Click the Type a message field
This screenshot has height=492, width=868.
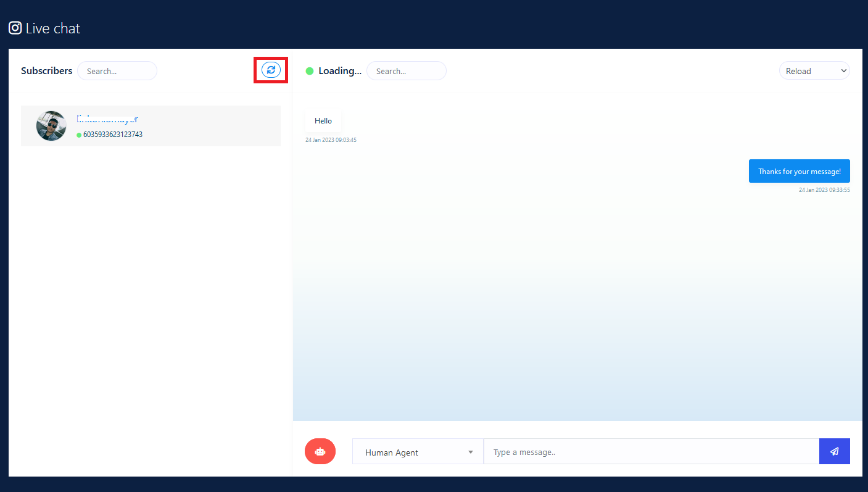[x=651, y=452]
